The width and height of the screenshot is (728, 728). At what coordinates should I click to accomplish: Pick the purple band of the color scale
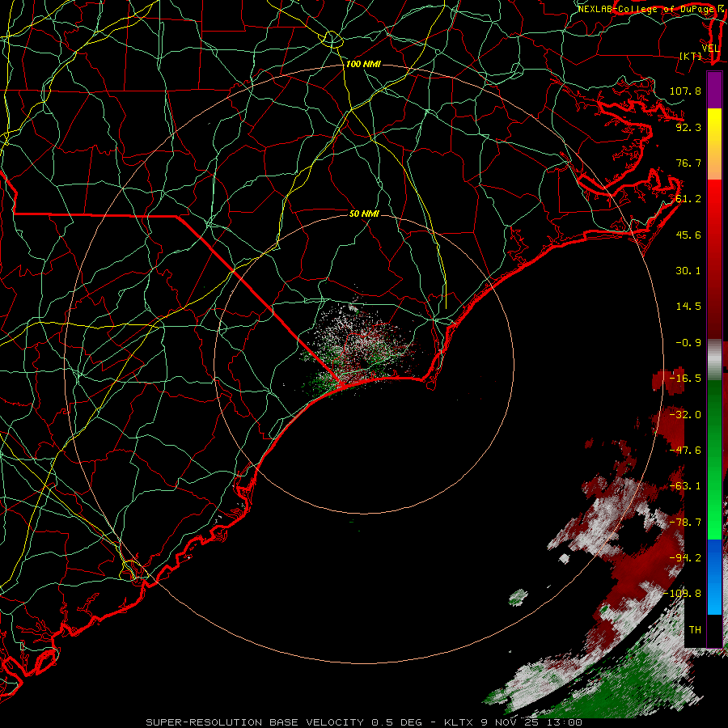tap(714, 90)
